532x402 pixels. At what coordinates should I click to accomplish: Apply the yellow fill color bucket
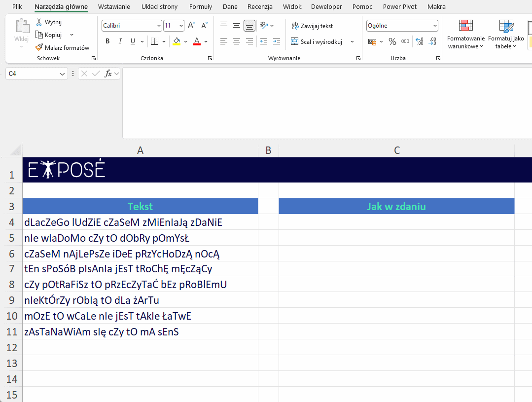coord(177,41)
